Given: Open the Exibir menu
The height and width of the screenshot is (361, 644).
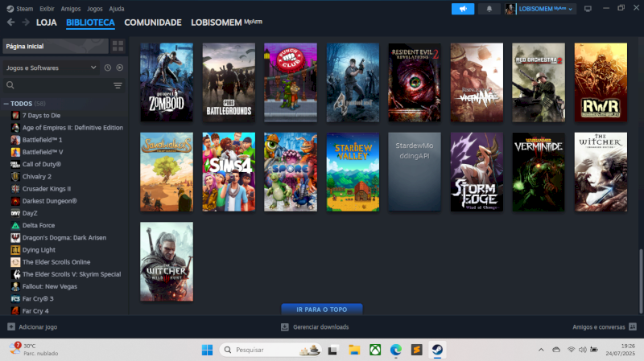Looking at the screenshot, I should [x=47, y=9].
